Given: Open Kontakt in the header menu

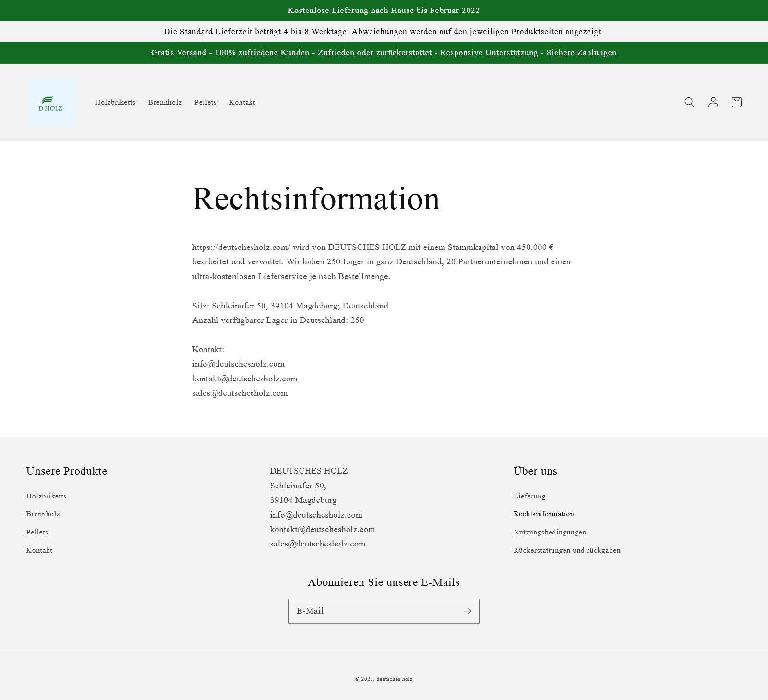Looking at the screenshot, I should point(242,102).
